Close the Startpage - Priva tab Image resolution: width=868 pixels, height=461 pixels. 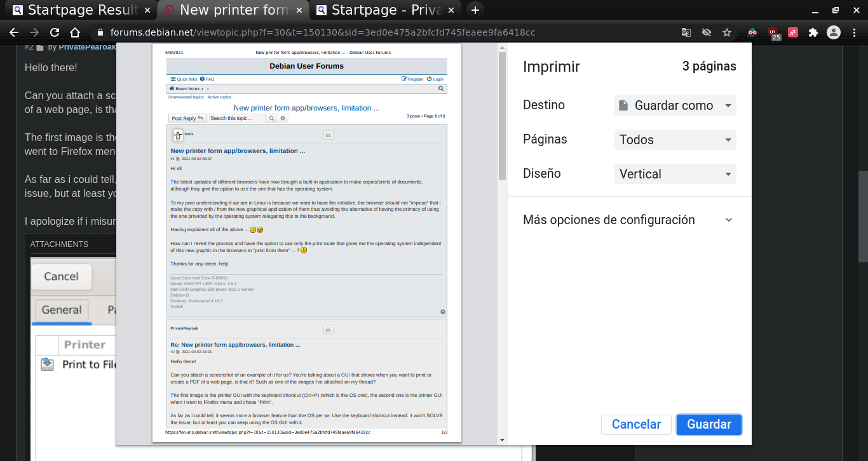tap(451, 10)
